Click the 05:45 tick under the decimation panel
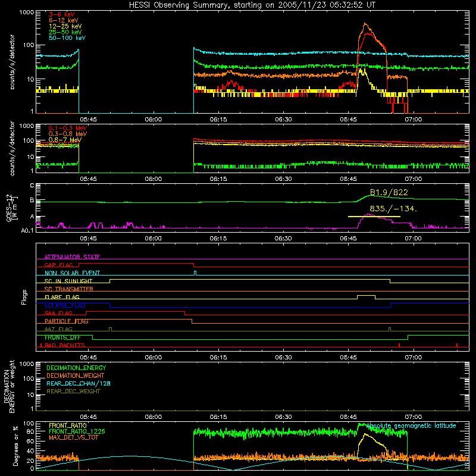The width and height of the screenshot is (476, 476). (88, 417)
